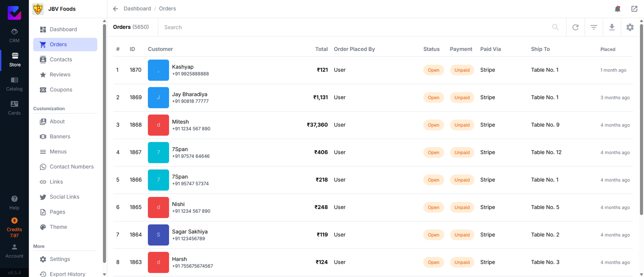Open Sagar Sakhiya's customer avatar
The height and width of the screenshot is (277, 644).
(158, 235)
